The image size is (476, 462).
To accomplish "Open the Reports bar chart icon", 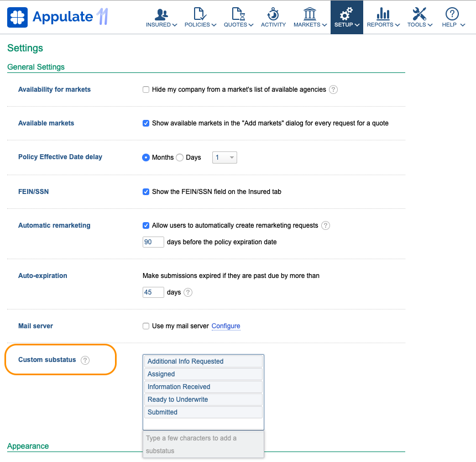I will coord(383,14).
